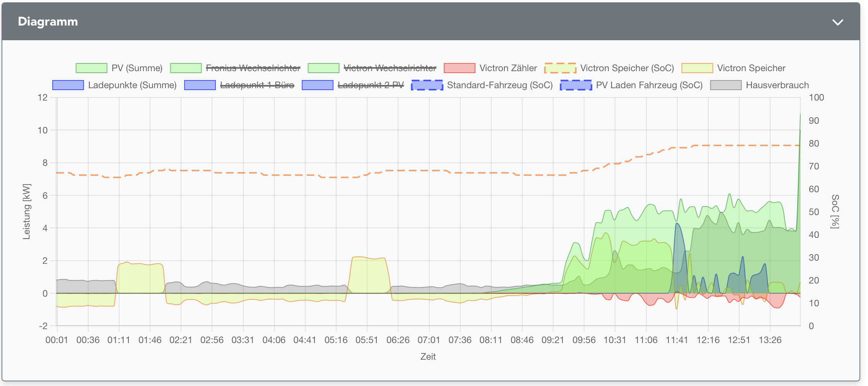868x386 pixels.
Task: Hide the Ladepunkte (Summe) series
Action: tap(132, 85)
